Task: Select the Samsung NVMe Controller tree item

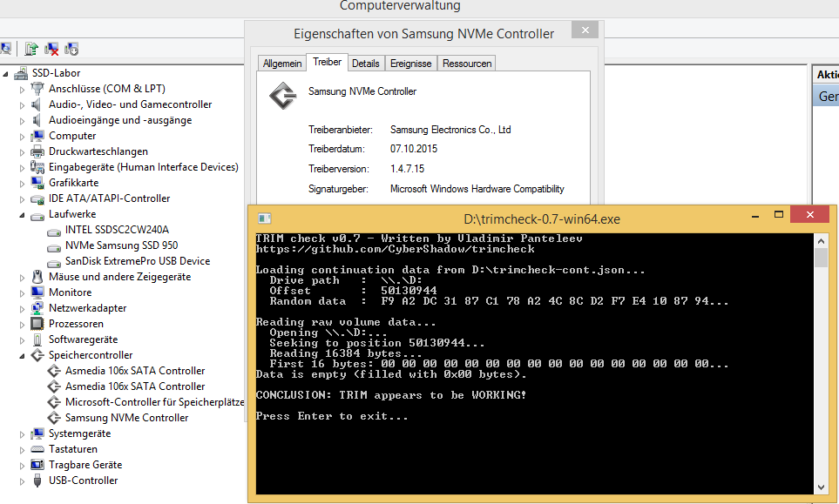Action: click(127, 418)
